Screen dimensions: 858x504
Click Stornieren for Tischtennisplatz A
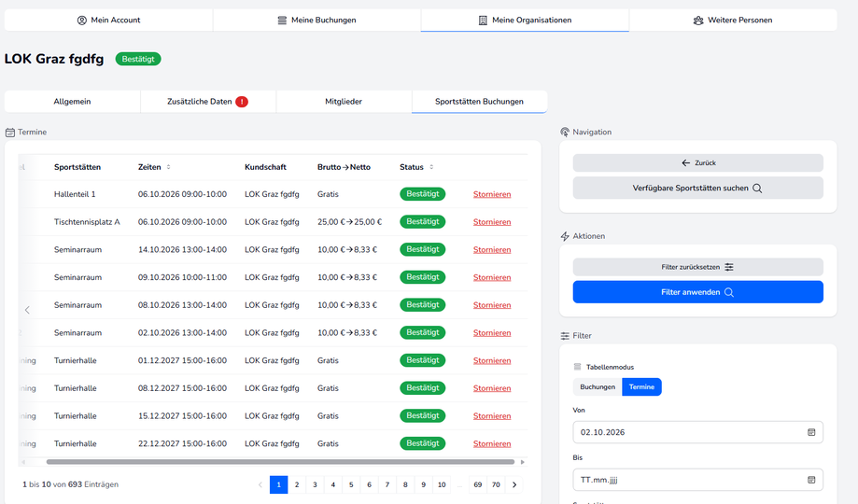pos(492,222)
